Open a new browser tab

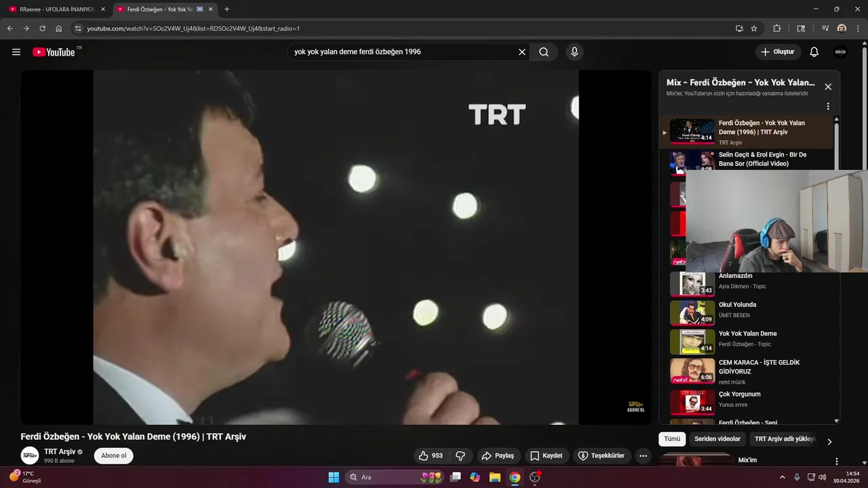[226, 9]
